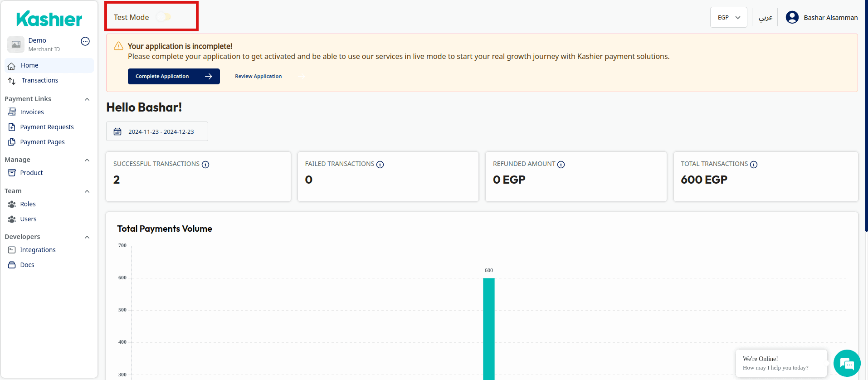Click the Successful Transactions value 2
868x380 pixels.
[x=117, y=180]
